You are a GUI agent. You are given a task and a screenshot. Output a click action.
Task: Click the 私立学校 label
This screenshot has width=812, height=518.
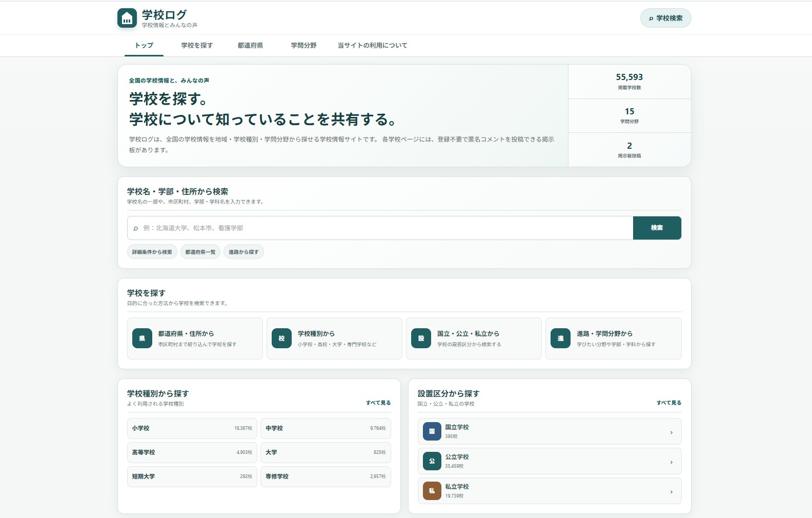tap(457, 487)
